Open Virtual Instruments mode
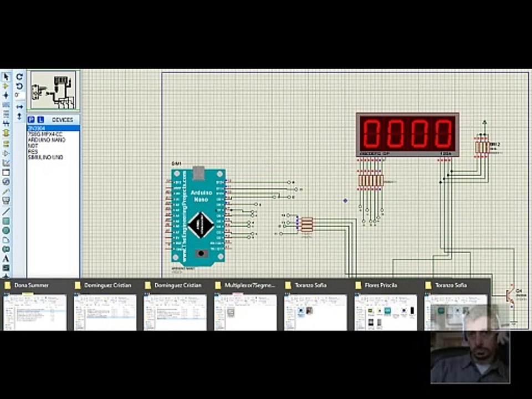This screenshot has height=399, width=532. [x=6, y=201]
